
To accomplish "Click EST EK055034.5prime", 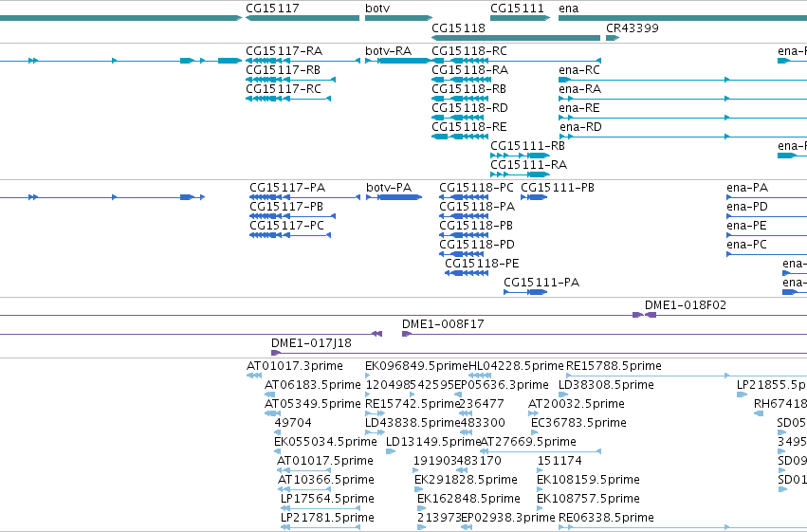I will coord(278,452).
